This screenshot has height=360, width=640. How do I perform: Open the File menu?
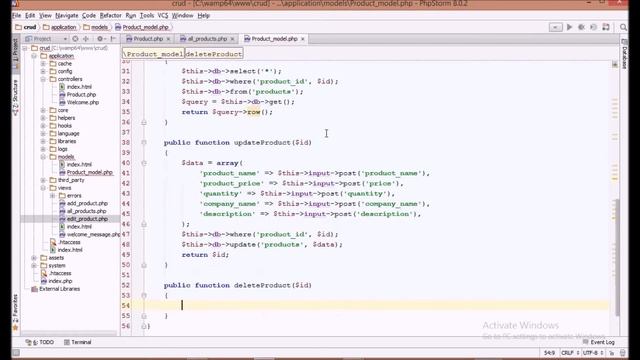tap(16, 16)
